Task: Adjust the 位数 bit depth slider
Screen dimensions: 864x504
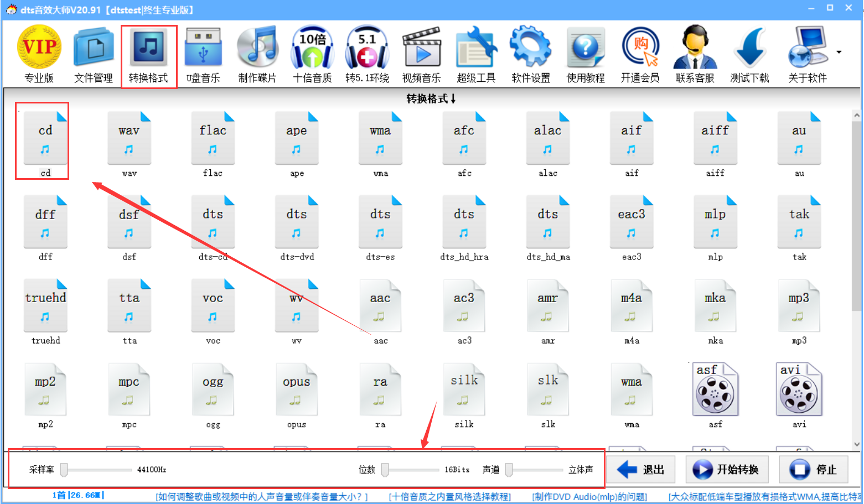Action: [x=411, y=470]
